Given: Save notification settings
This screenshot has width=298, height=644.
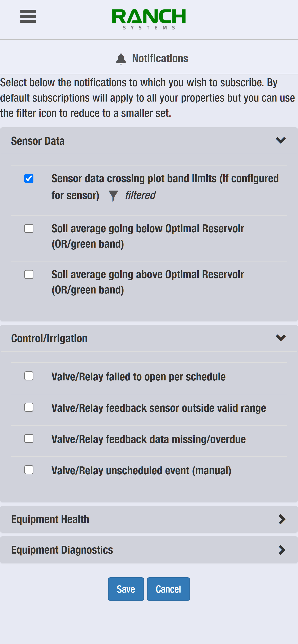Looking at the screenshot, I should click(126, 589).
